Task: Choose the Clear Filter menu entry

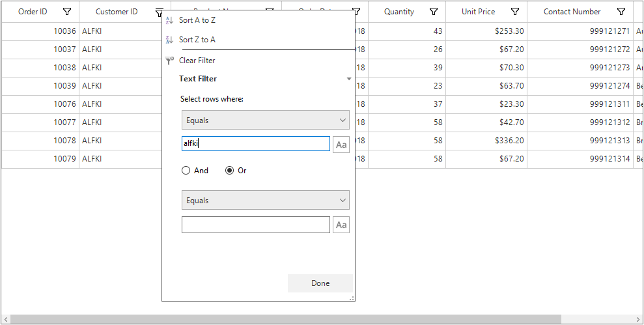Action: [x=197, y=61]
